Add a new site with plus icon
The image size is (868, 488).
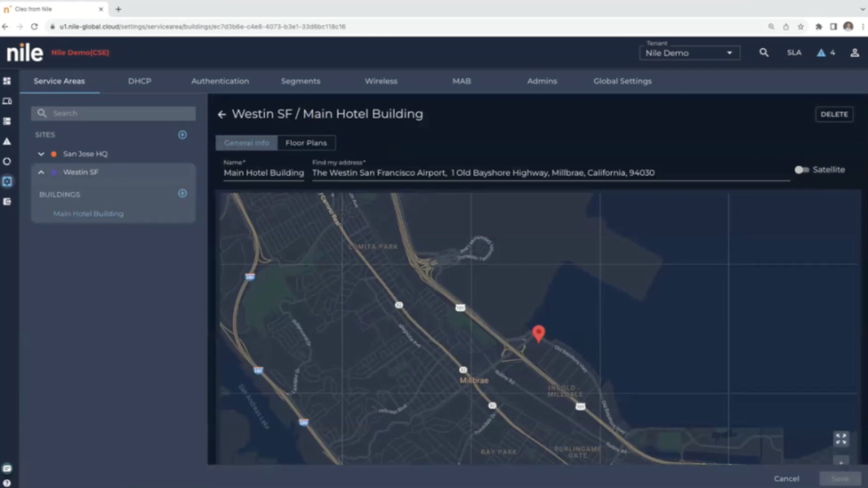[182, 135]
